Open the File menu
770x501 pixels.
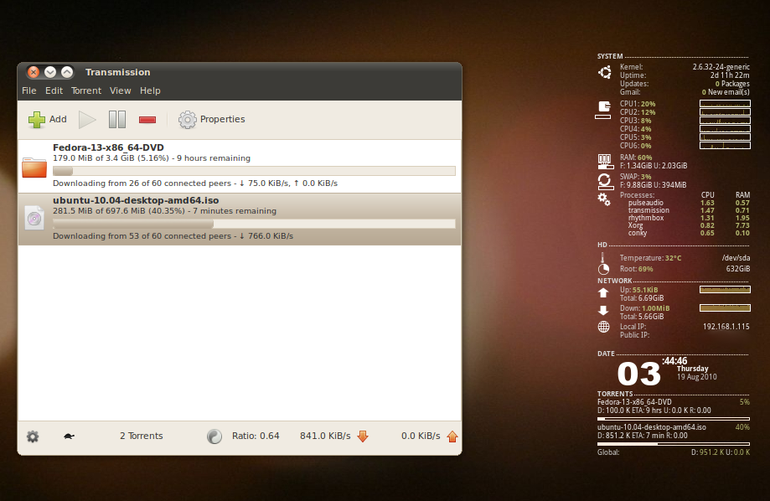pos(29,91)
